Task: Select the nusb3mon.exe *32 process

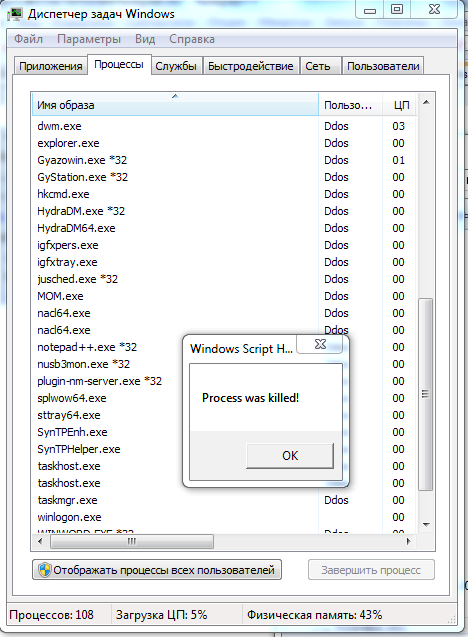Action: pyautogui.click(x=83, y=364)
